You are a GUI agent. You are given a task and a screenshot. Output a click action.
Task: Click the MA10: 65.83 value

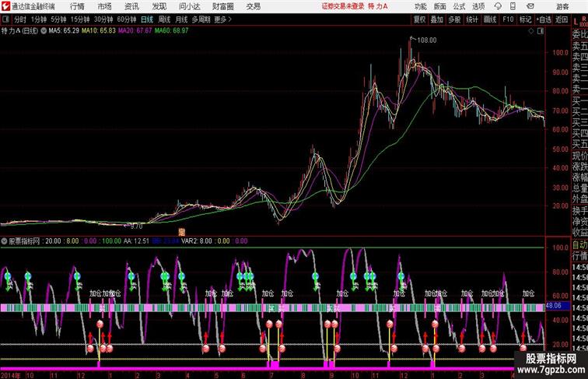tap(99, 31)
